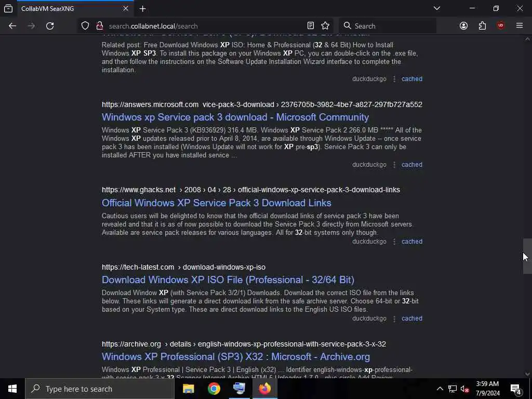
Task: Launch Google Chrome from taskbar
Action: point(214,389)
